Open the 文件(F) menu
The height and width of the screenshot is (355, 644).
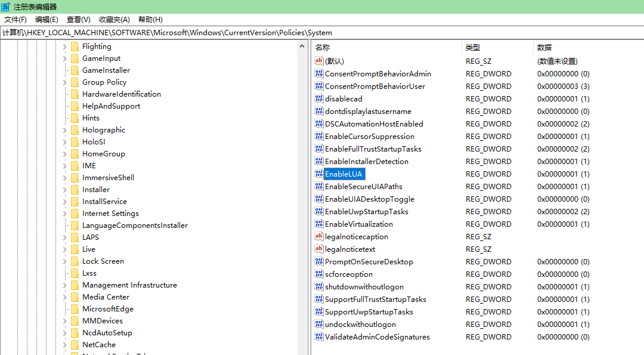point(16,20)
